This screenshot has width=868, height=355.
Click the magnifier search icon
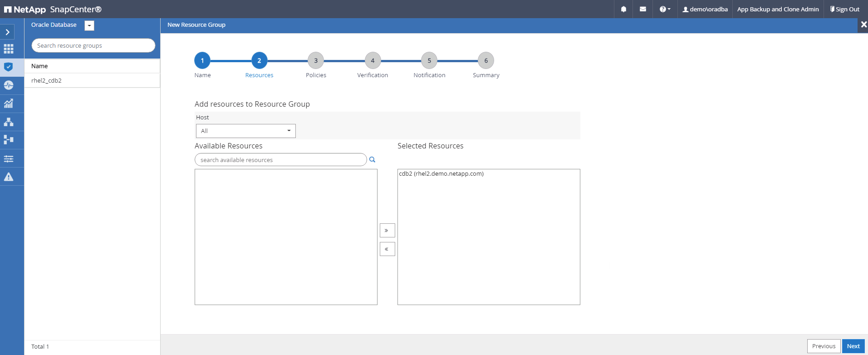coord(372,159)
